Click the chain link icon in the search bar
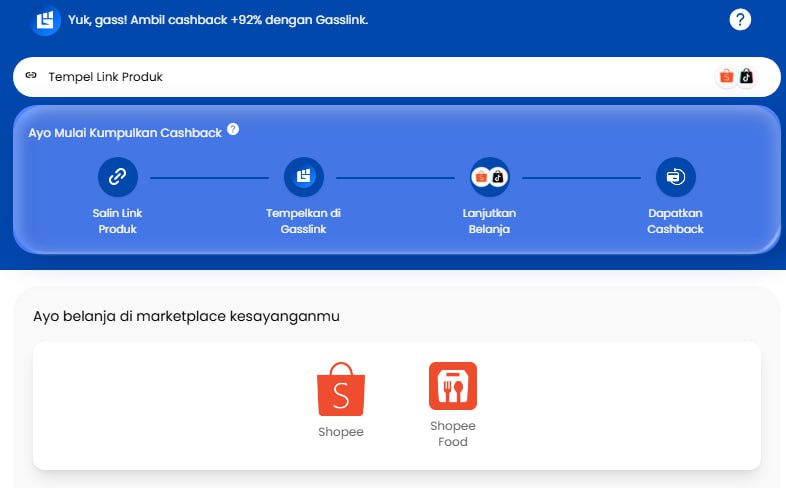The height and width of the screenshot is (488, 786). (31, 76)
